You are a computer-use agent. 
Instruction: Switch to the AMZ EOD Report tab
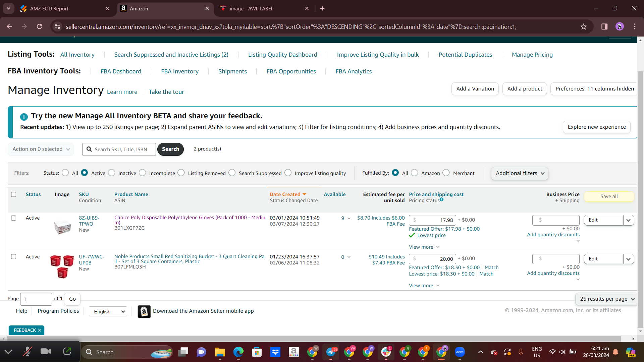[64, 9]
